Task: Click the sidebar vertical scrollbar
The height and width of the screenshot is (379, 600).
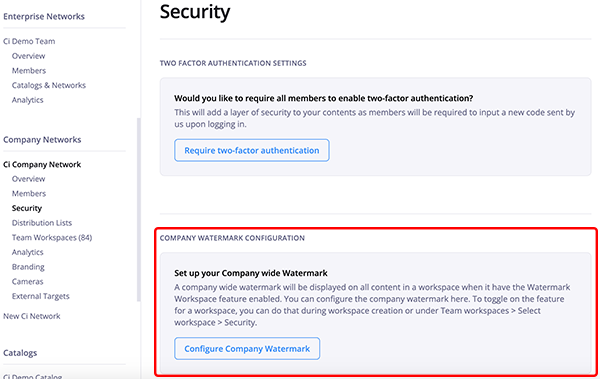Action: click(x=139, y=210)
